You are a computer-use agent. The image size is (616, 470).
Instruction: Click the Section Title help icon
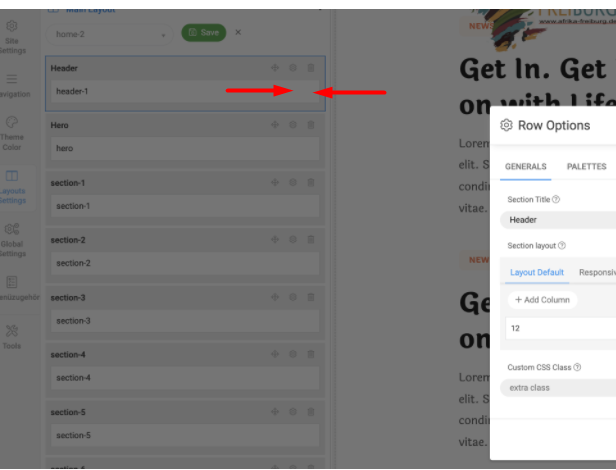[556, 200]
